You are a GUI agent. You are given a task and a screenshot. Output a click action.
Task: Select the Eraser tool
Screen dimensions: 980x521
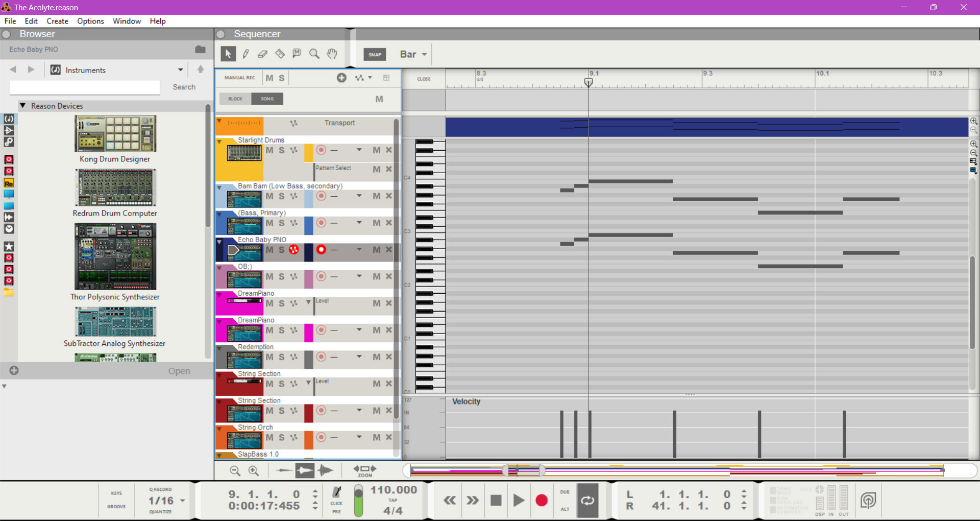[262, 54]
